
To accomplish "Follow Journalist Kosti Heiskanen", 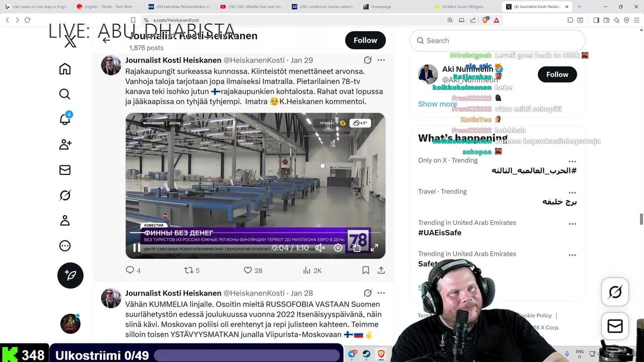I will pyautogui.click(x=365, y=40).
